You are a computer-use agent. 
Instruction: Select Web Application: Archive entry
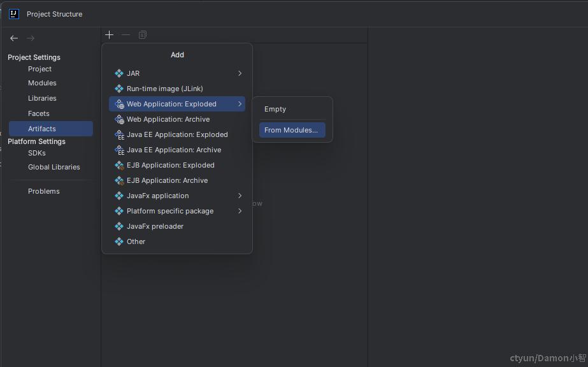coord(177,119)
